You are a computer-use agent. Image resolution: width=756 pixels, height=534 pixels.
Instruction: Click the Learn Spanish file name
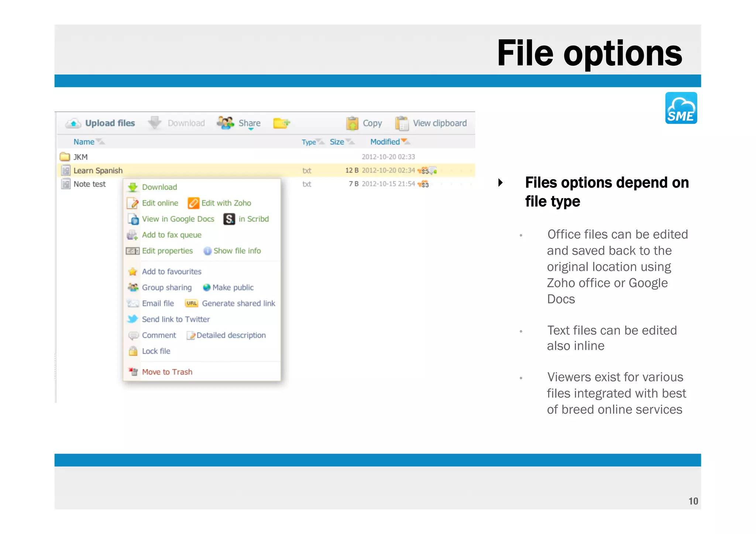(x=98, y=170)
